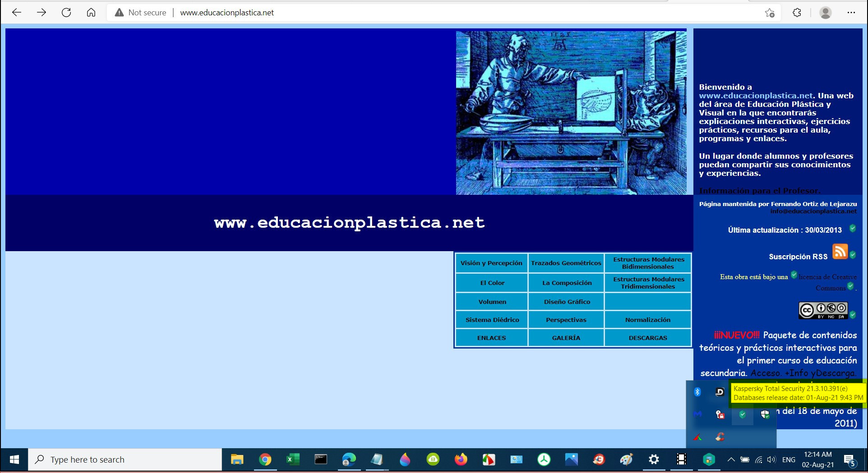
Task: Open Windows Settings from the taskbar
Action: (654, 459)
